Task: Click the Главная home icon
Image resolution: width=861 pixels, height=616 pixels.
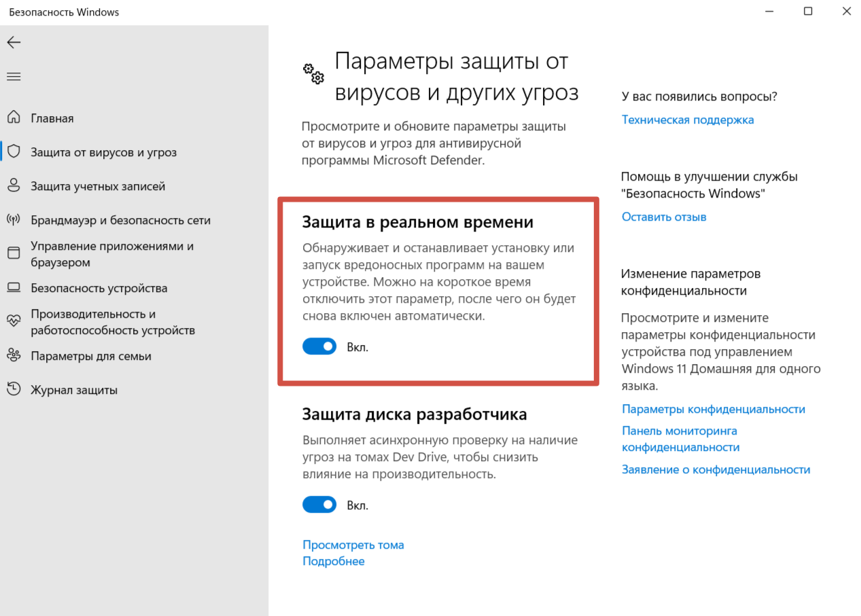Action: 14,117
